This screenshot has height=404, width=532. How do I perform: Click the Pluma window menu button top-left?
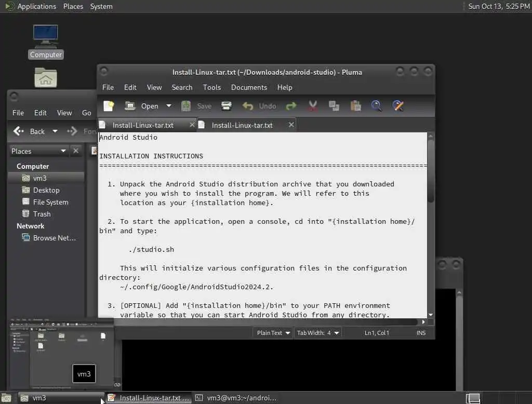[104, 71]
